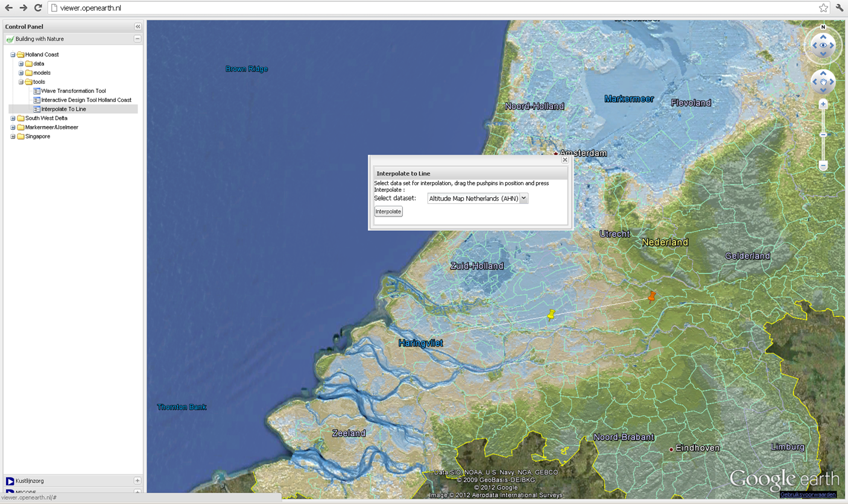The image size is (848, 504).
Task: Collapse the Holland Coast tree node
Action: coord(13,54)
